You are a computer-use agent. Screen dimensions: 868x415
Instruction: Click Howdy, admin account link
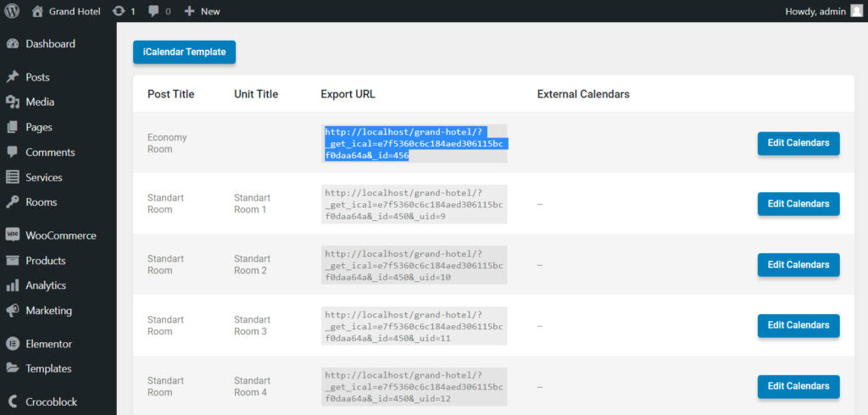click(x=815, y=11)
